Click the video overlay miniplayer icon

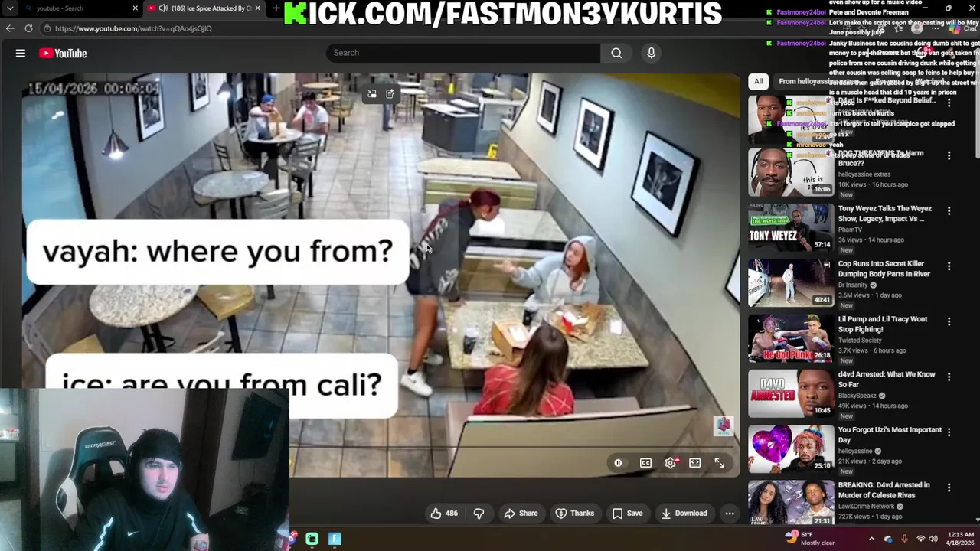[x=372, y=94]
